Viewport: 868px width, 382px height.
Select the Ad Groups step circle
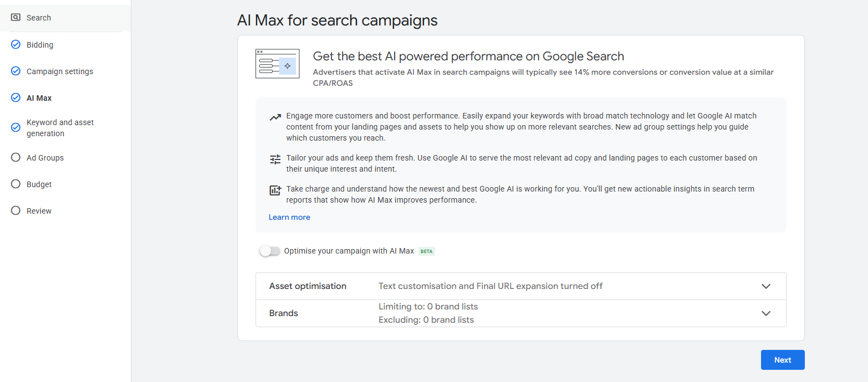pos(16,158)
